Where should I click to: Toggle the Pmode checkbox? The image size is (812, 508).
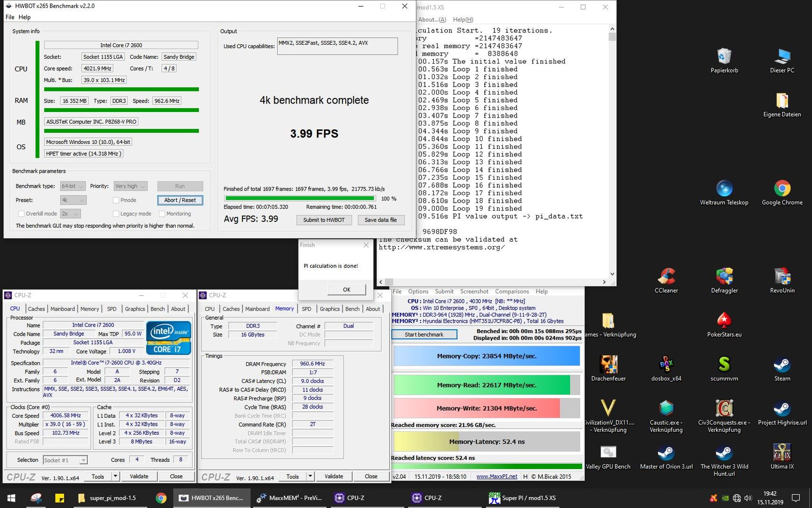pyautogui.click(x=116, y=200)
